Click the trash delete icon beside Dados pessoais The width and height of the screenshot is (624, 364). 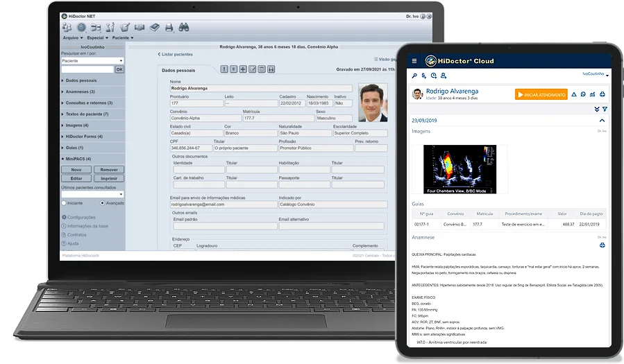point(262,69)
